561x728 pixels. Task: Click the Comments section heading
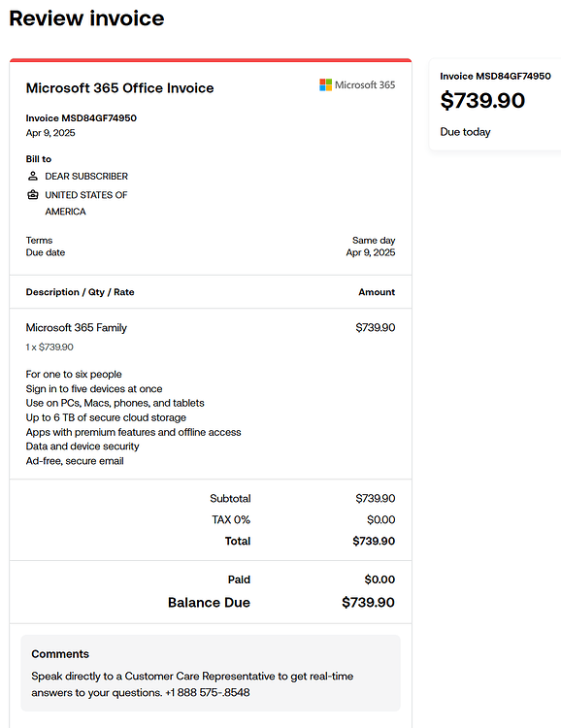pos(60,653)
